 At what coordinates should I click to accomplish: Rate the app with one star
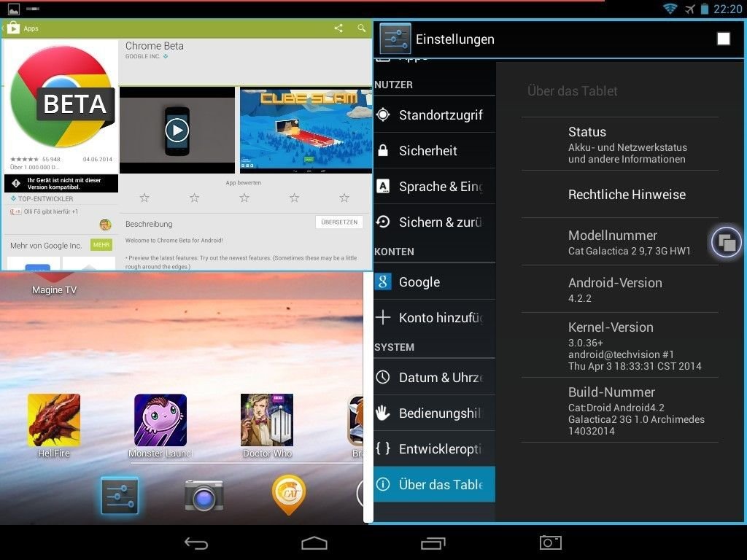pos(144,198)
